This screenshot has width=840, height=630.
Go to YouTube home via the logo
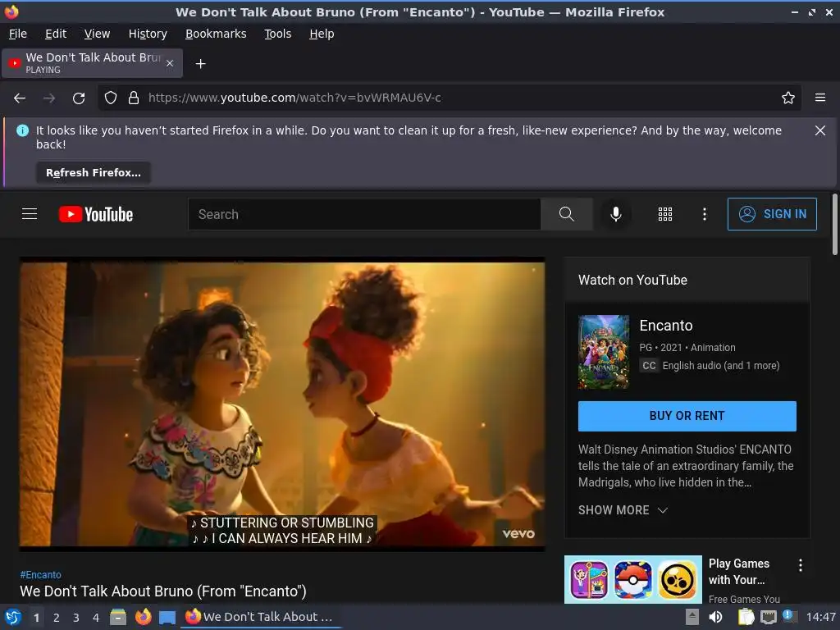96,214
